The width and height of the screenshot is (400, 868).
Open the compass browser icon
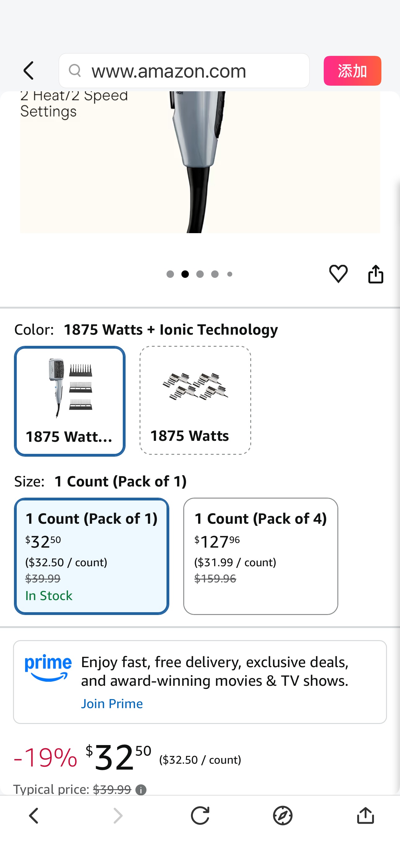point(283,816)
